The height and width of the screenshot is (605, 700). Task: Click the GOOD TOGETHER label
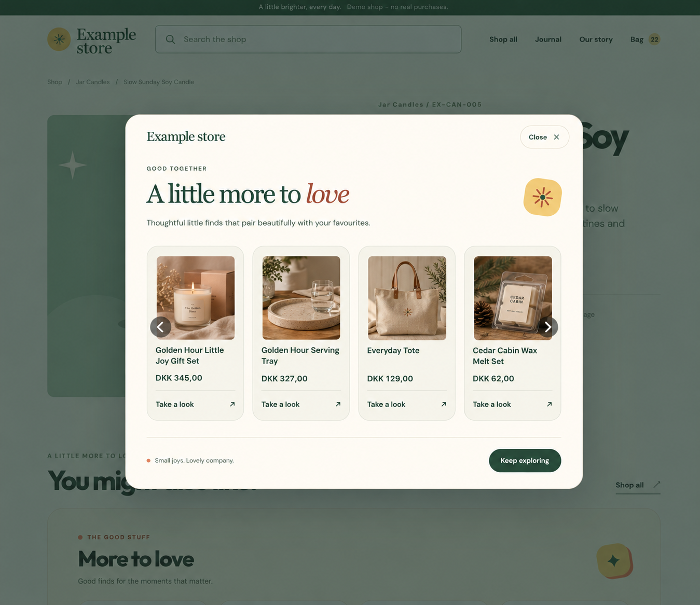coord(176,169)
